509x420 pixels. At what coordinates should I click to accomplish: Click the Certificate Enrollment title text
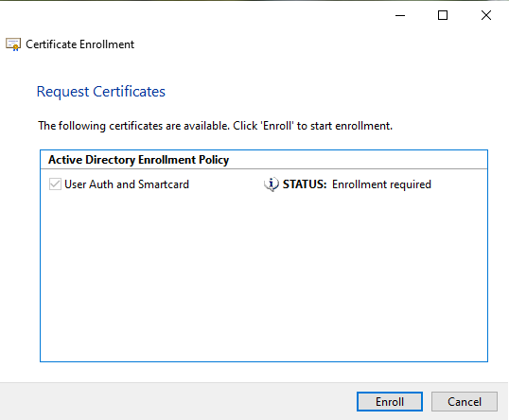(79, 44)
